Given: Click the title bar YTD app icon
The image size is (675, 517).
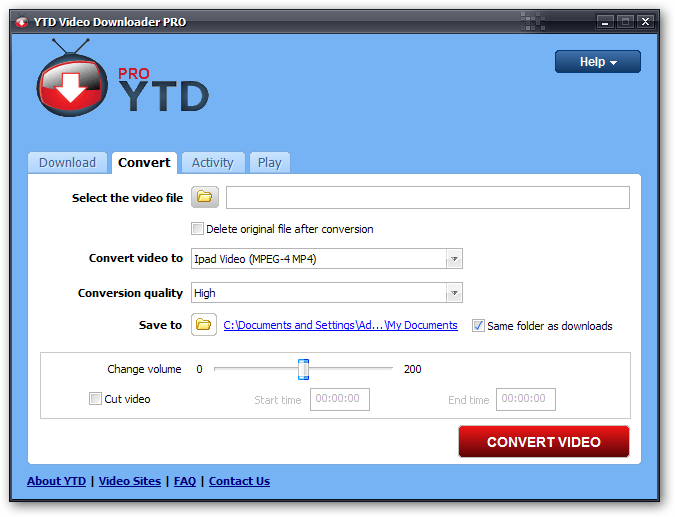Looking at the screenshot, I should (22, 21).
